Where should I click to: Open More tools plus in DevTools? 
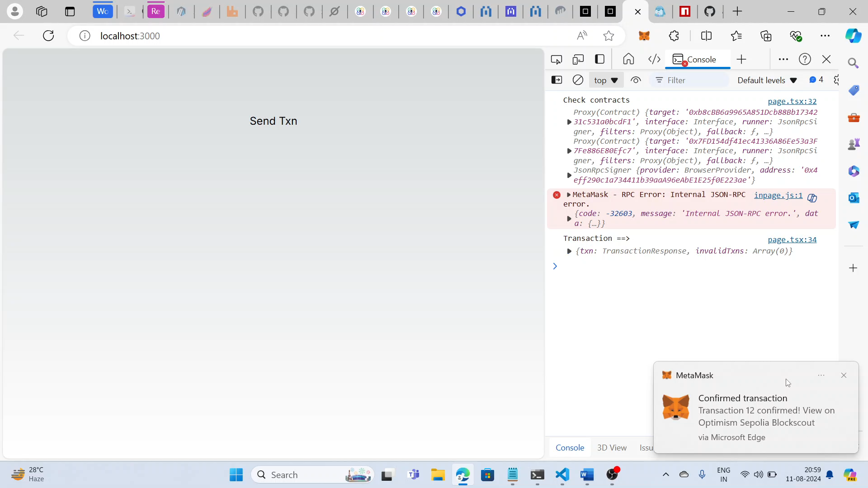(741, 59)
